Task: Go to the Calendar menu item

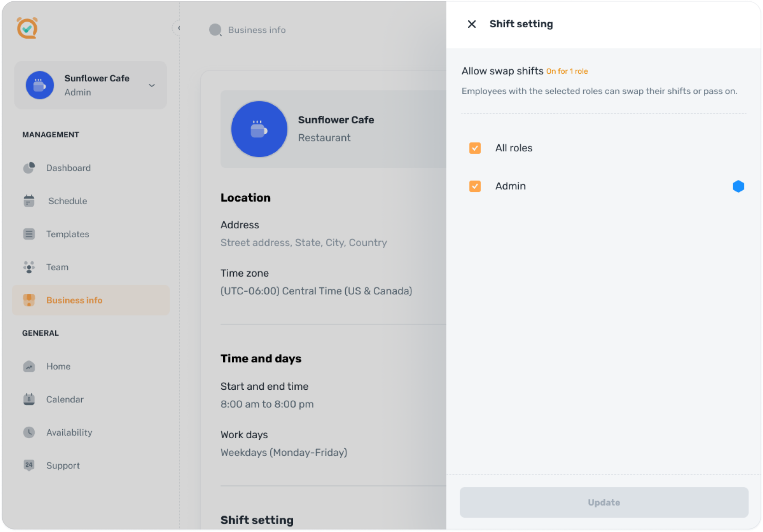Action: pos(65,399)
